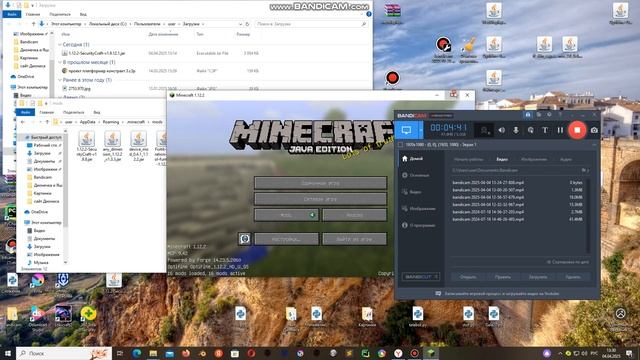
Task: Open Microsoft Edge from taskbar
Action: (137, 353)
